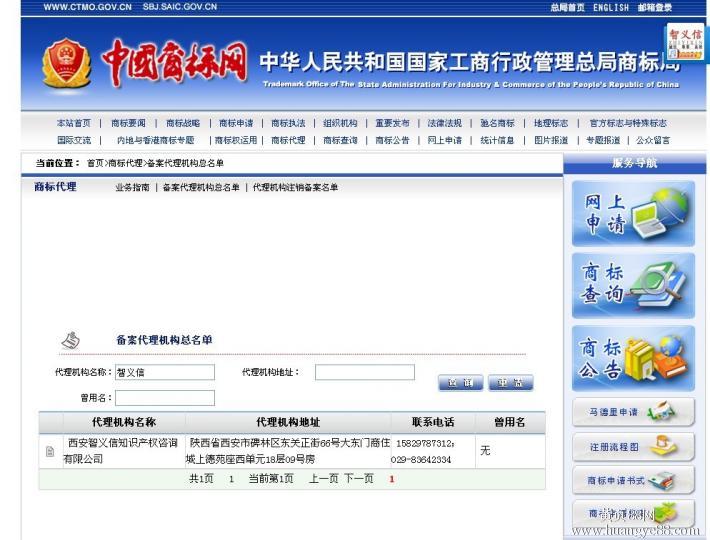This screenshot has height=540, width=710.
Task: Click the document icon in the result row
Action: click(x=50, y=451)
